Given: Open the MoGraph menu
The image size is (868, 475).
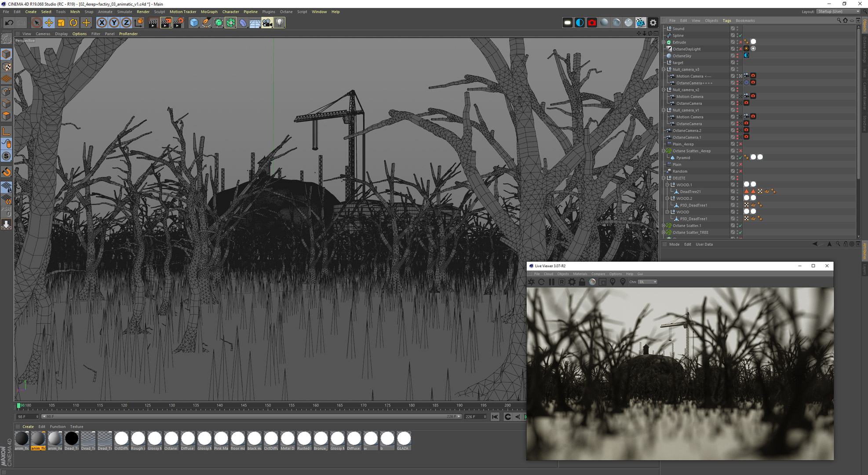Looking at the screenshot, I should [209, 12].
